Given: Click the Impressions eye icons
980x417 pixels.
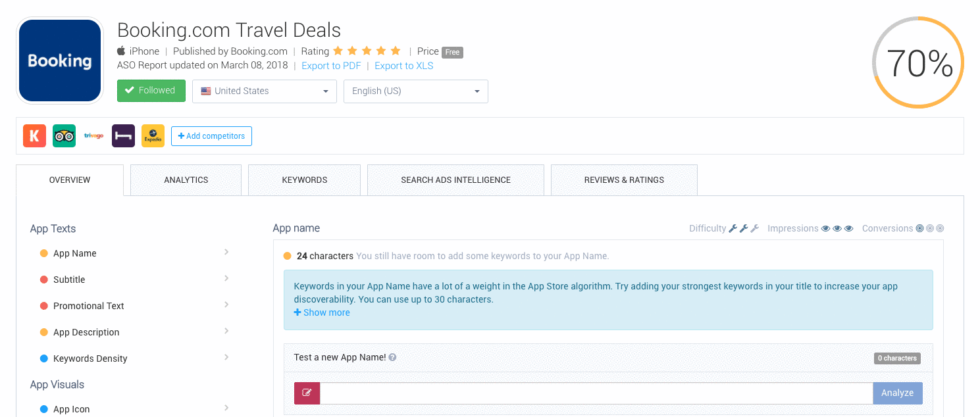Looking at the screenshot, I should pos(837,228).
